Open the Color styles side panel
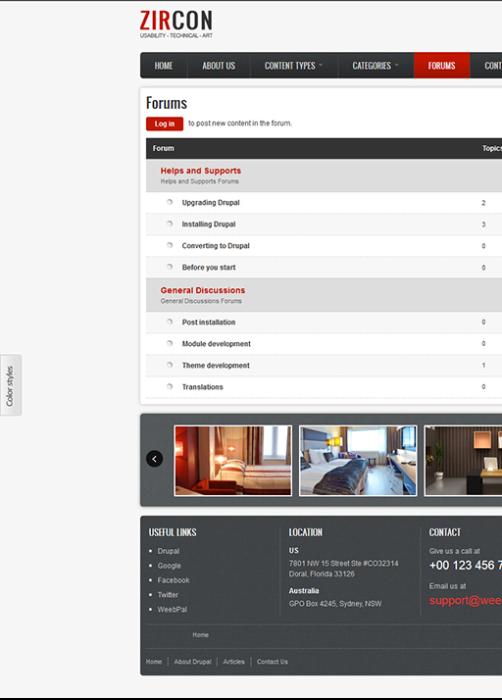 [x=10, y=385]
